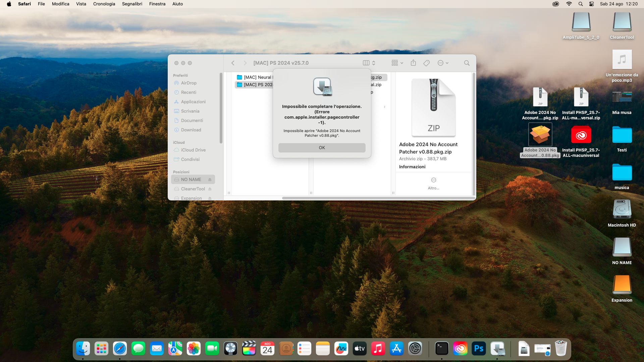
Task: Select Testi folder on desktop
Action: click(x=622, y=139)
